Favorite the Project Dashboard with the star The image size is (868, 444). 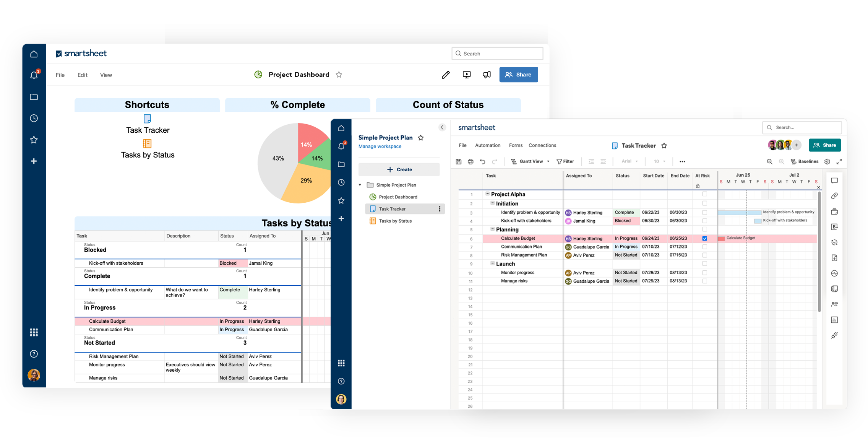[339, 75]
